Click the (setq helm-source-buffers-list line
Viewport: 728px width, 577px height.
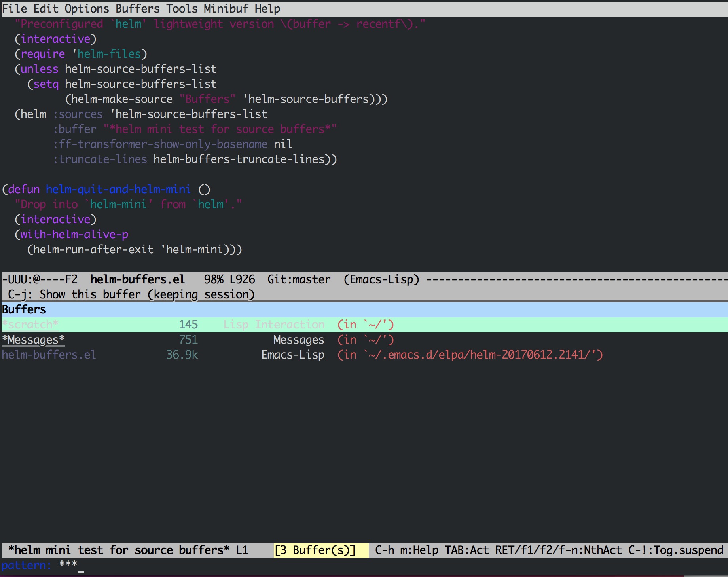(122, 84)
